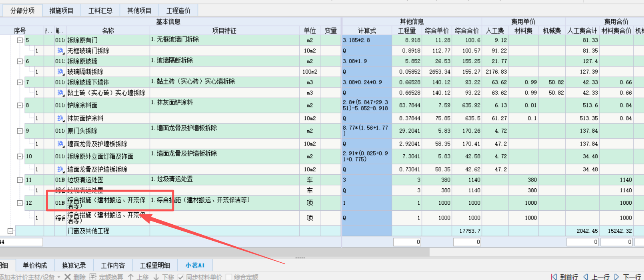
Task: Click the 换 icon in the row under 原门头拆除
Action: [60, 143]
